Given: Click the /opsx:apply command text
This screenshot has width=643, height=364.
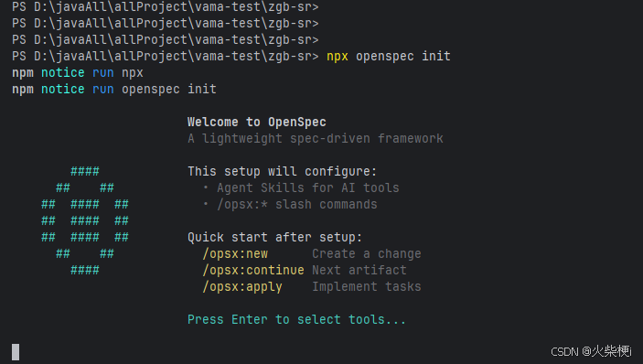Looking at the screenshot, I should [x=242, y=287].
